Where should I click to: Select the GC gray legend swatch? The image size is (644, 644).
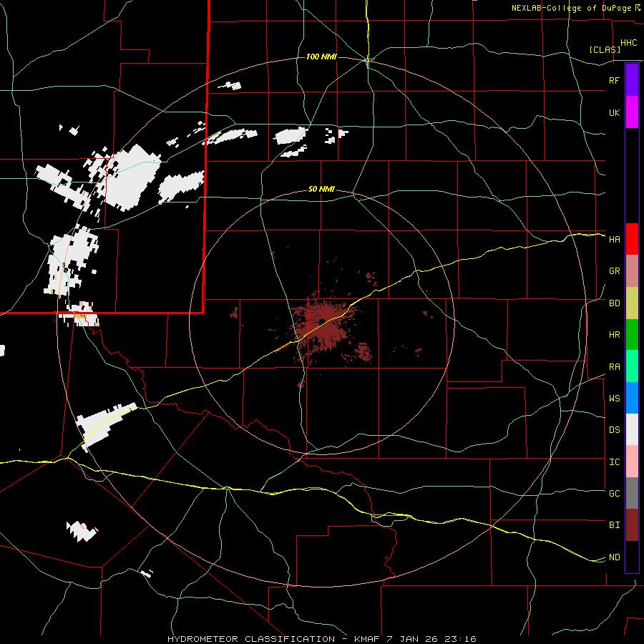click(x=632, y=493)
